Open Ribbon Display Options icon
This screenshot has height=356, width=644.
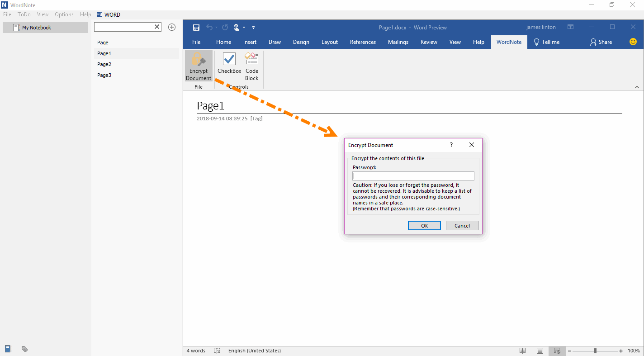(571, 27)
